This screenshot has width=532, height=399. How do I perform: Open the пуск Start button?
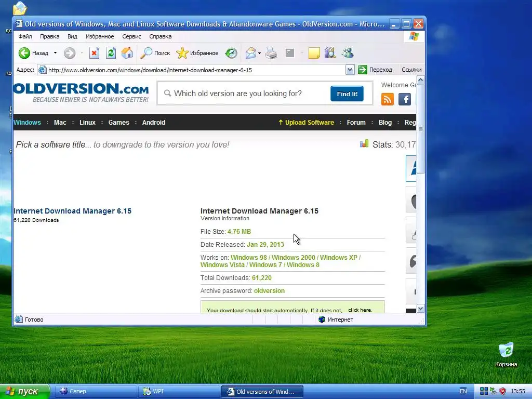tap(24, 391)
